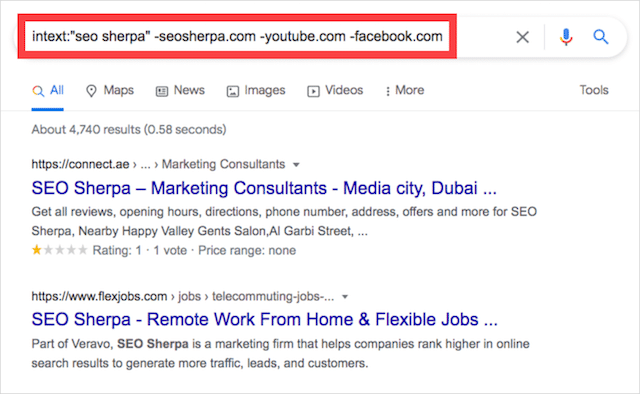Click into the intext search query field
This screenshot has height=394, width=640.
[237, 37]
